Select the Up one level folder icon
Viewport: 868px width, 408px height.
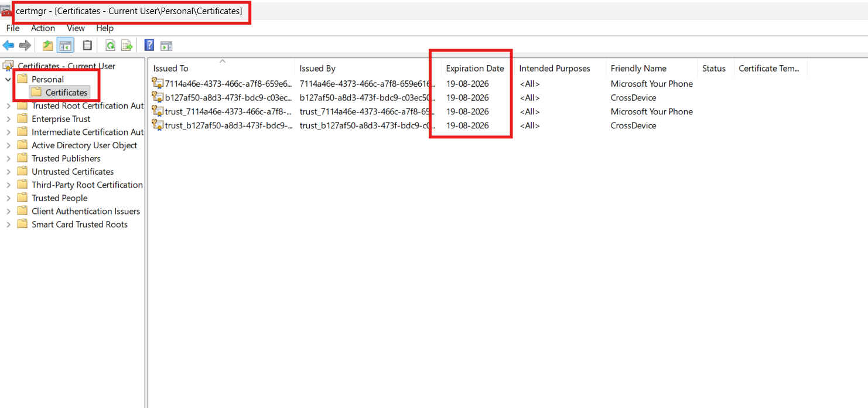(x=47, y=45)
